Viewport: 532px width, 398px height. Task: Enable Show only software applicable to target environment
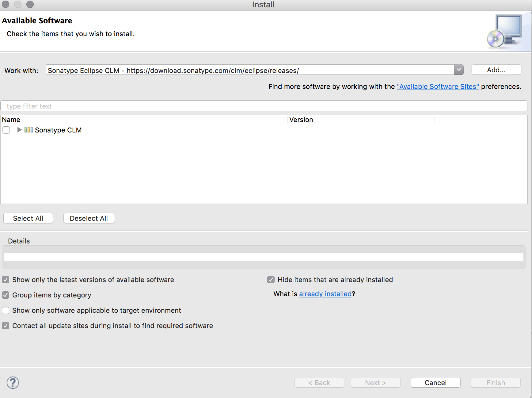point(6,310)
